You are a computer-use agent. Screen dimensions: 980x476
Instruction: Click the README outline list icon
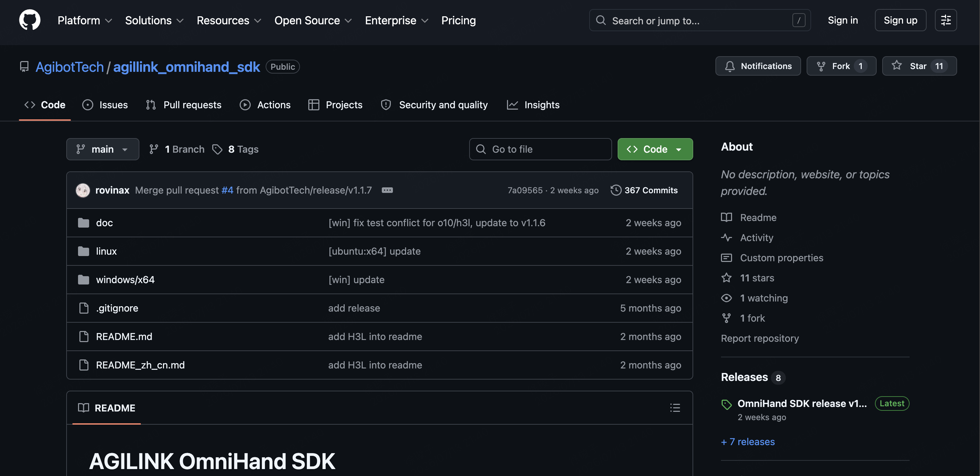coord(675,408)
